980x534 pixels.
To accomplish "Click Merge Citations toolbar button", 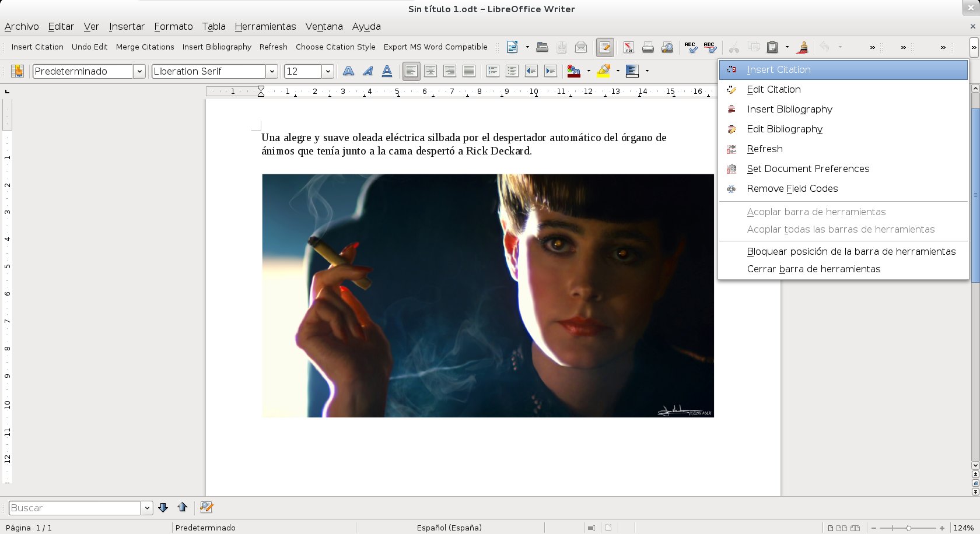I will tap(145, 47).
